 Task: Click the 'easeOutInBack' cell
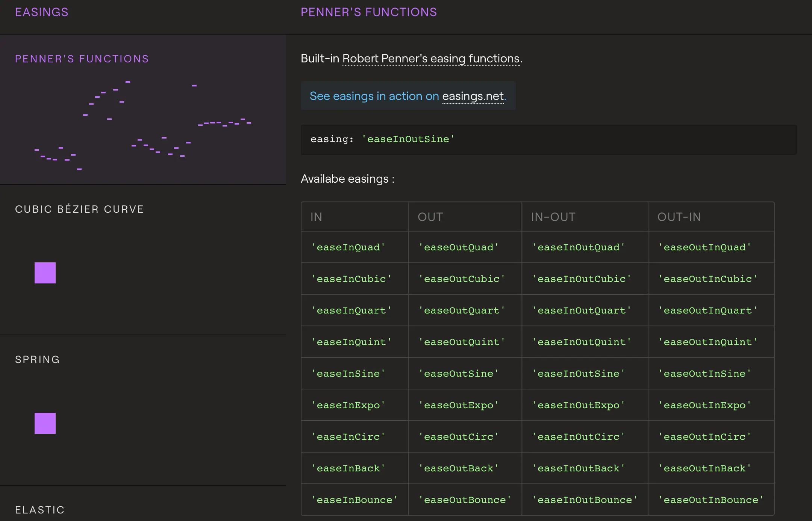pos(711,468)
